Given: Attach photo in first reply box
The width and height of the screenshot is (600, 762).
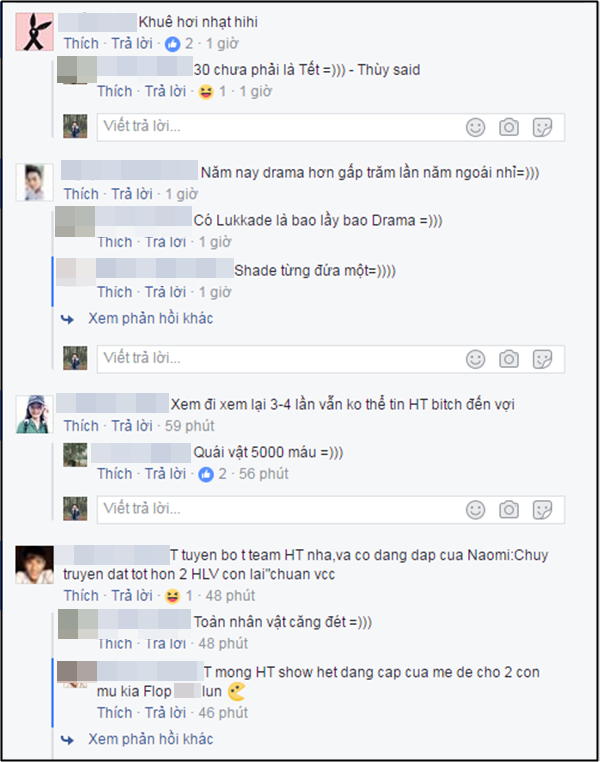Looking at the screenshot, I should tap(509, 128).
